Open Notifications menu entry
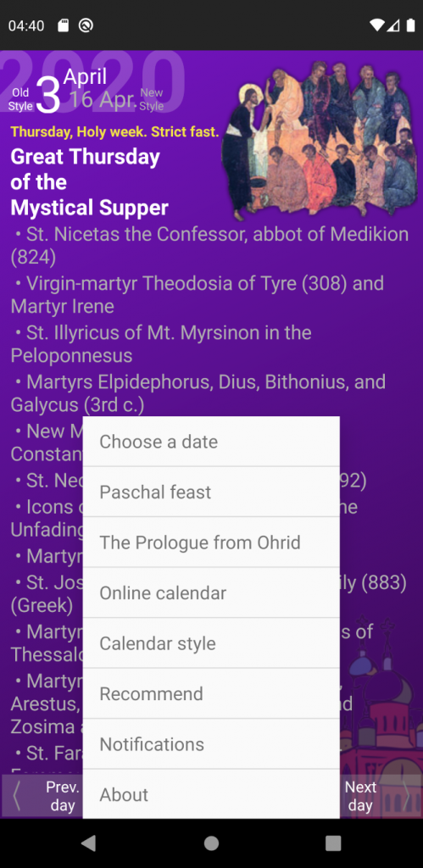This screenshot has width=423, height=868. tap(211, 743)
